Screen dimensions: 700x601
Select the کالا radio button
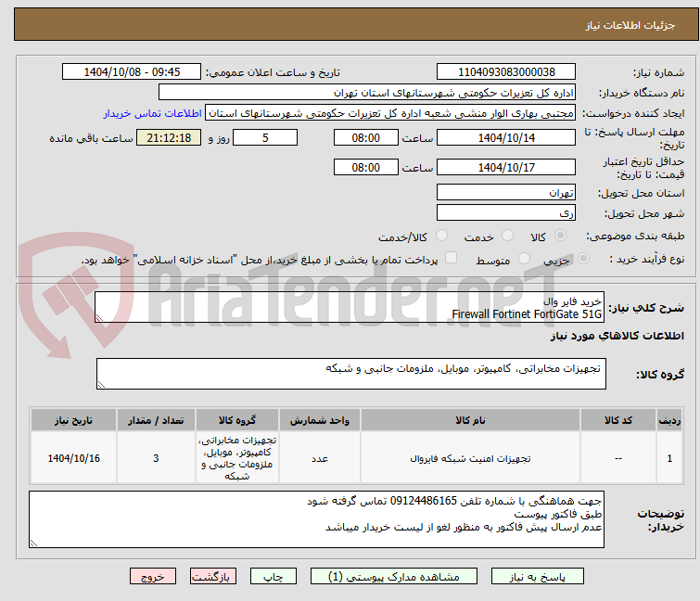pos(560,236)
